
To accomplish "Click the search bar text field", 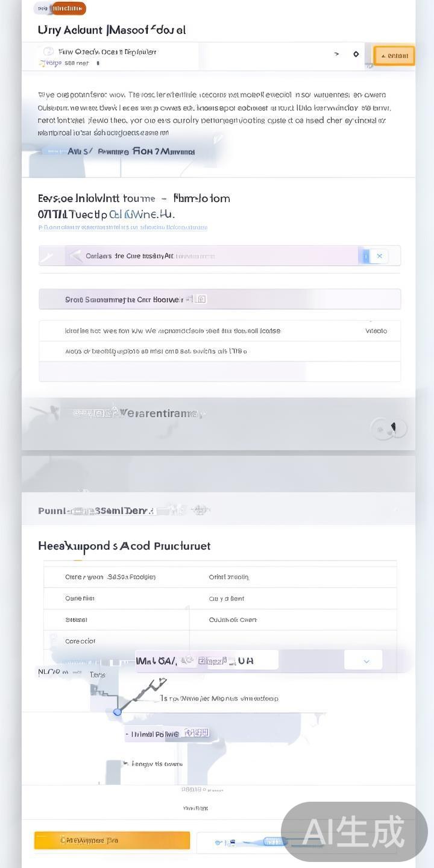I will [x=211, y=256].
